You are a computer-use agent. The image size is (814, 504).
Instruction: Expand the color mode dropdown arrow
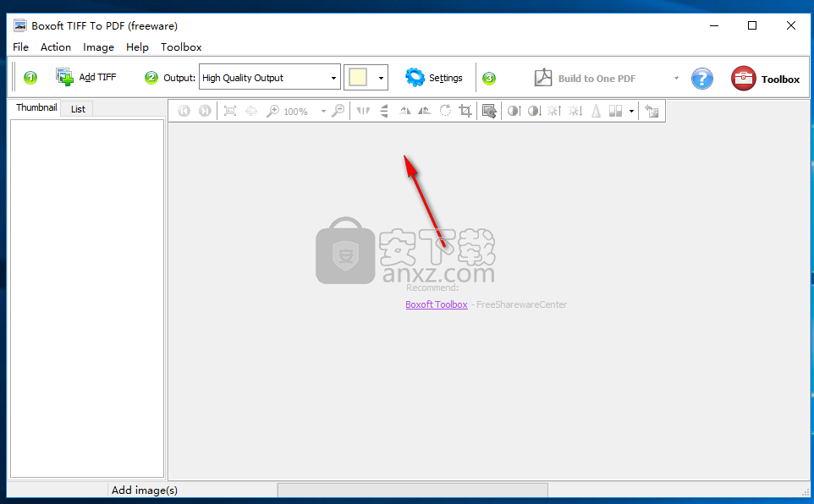click(x=631, y=111)
